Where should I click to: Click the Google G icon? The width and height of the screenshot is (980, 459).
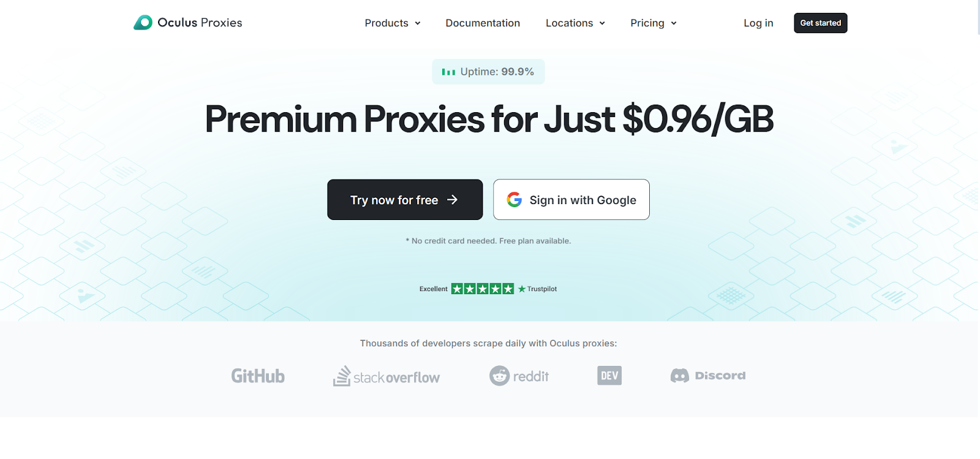point(514,200)
